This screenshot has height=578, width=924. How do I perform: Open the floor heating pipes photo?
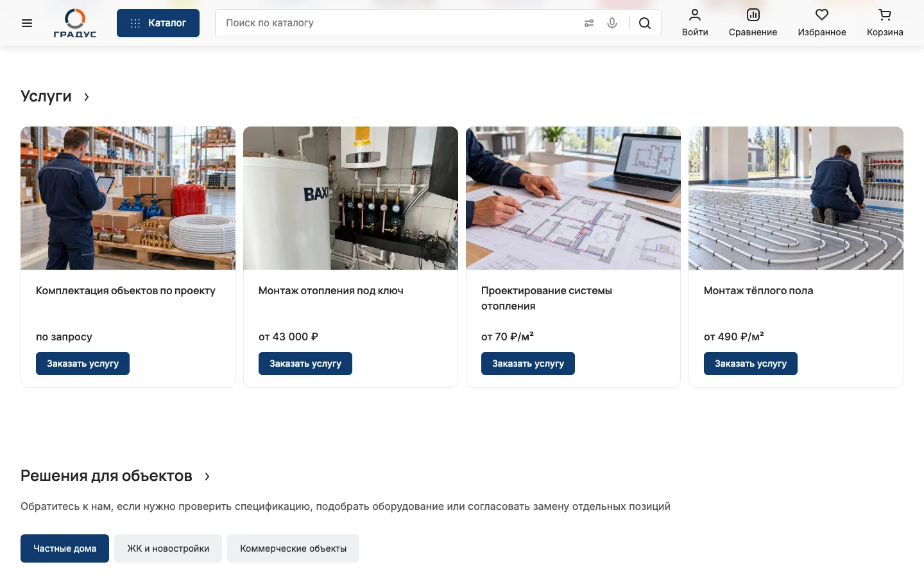pyautogui.click(x=796, y=198)
